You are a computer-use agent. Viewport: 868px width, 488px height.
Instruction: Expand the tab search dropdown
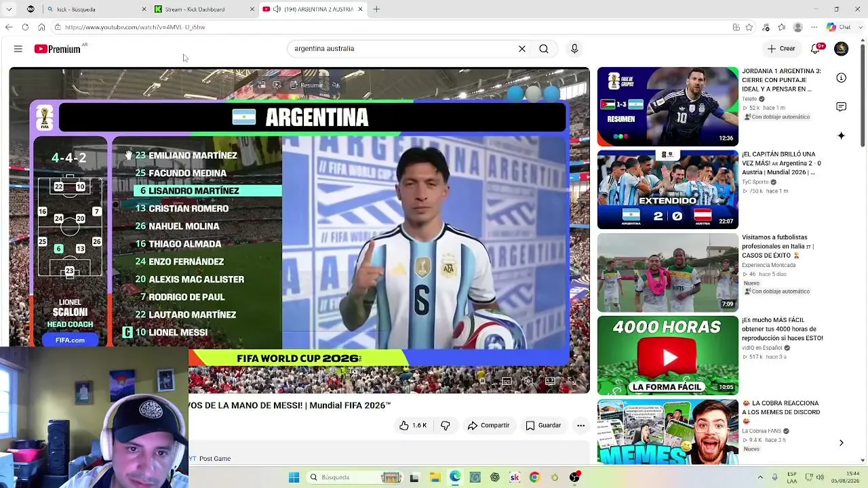(x=9, y=9)
